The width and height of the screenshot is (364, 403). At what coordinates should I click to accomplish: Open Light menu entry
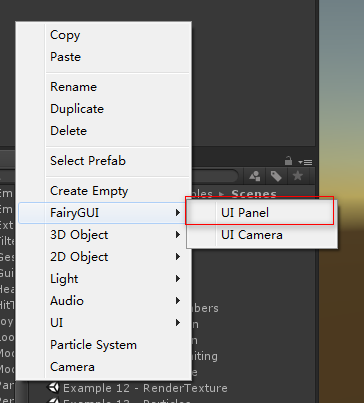104,279
